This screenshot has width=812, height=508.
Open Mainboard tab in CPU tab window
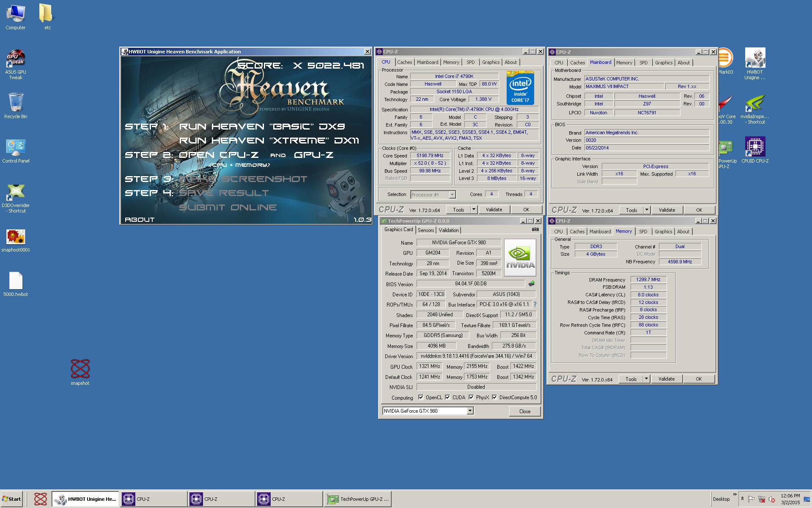428,62
